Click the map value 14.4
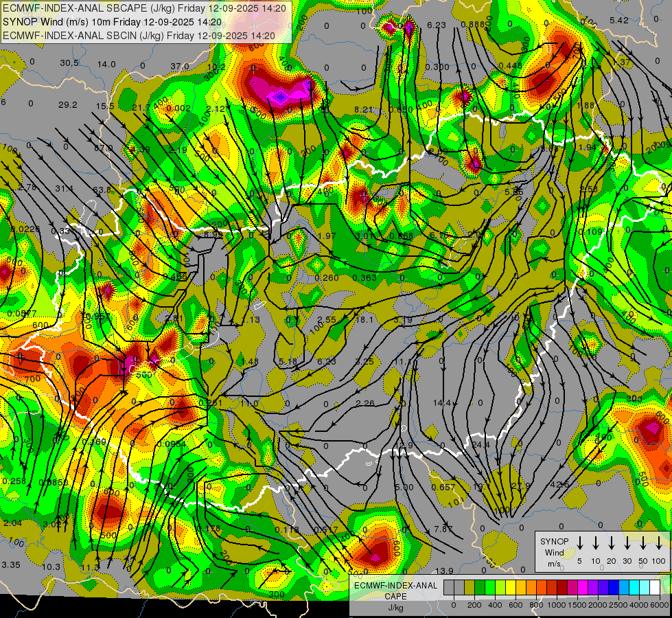This screenshot has width=672, height=618. pyautogui.click(x=442, y=403)
